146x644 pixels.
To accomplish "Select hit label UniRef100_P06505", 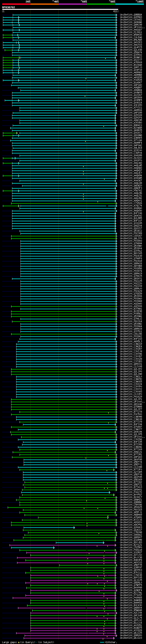I will point(131,80).
